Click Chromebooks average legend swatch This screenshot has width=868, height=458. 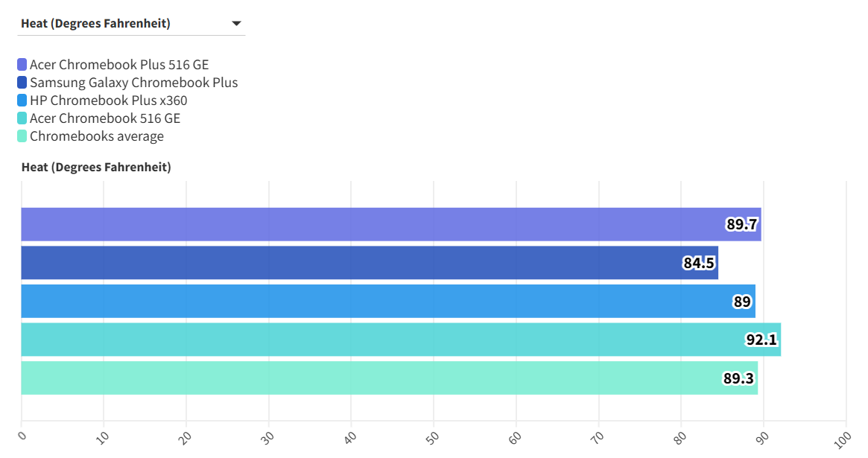(22, 136)
